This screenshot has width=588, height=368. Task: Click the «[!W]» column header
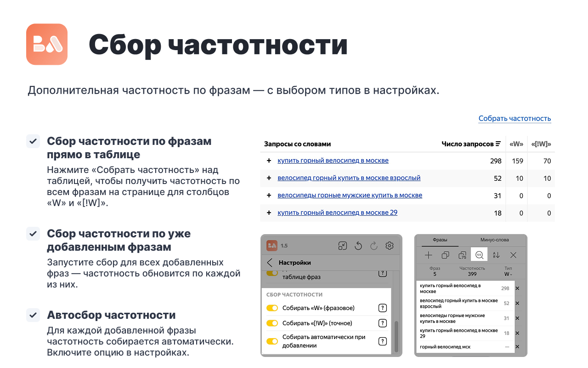pyautogui.click(x=541, y=144)
